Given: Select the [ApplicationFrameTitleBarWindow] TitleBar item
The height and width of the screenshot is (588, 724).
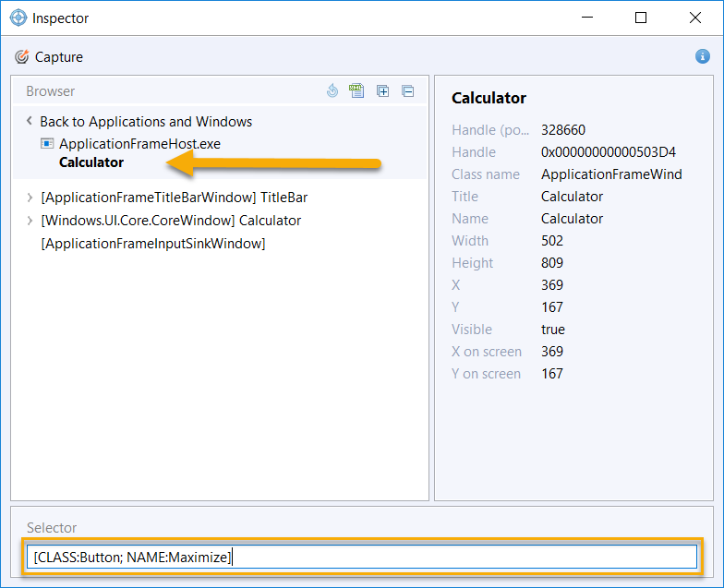Looking at the screenshot, I should (174, 198).
